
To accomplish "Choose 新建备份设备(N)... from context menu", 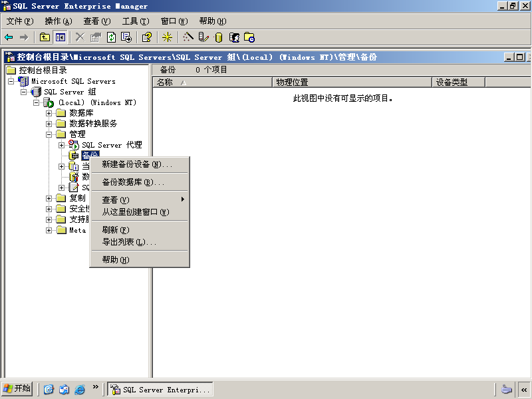I will click(x=140, y=164).
